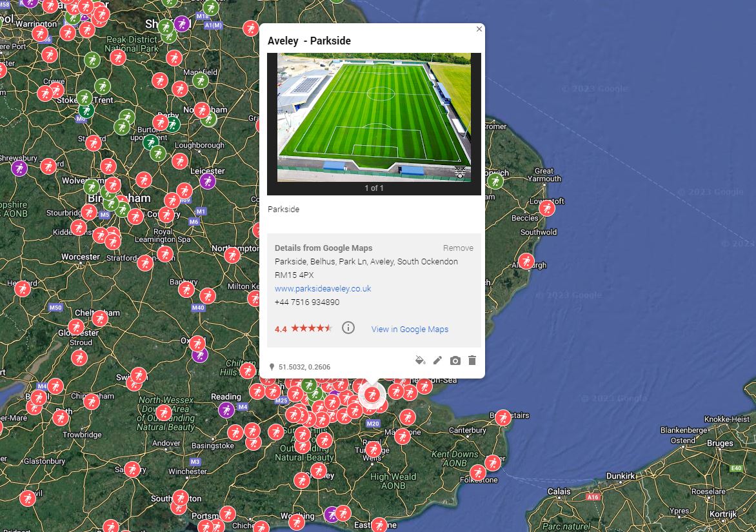756x532 pixels.
Task: Visit www.parksideaveley.co.uk website link
Action: [x=323, y=289]
